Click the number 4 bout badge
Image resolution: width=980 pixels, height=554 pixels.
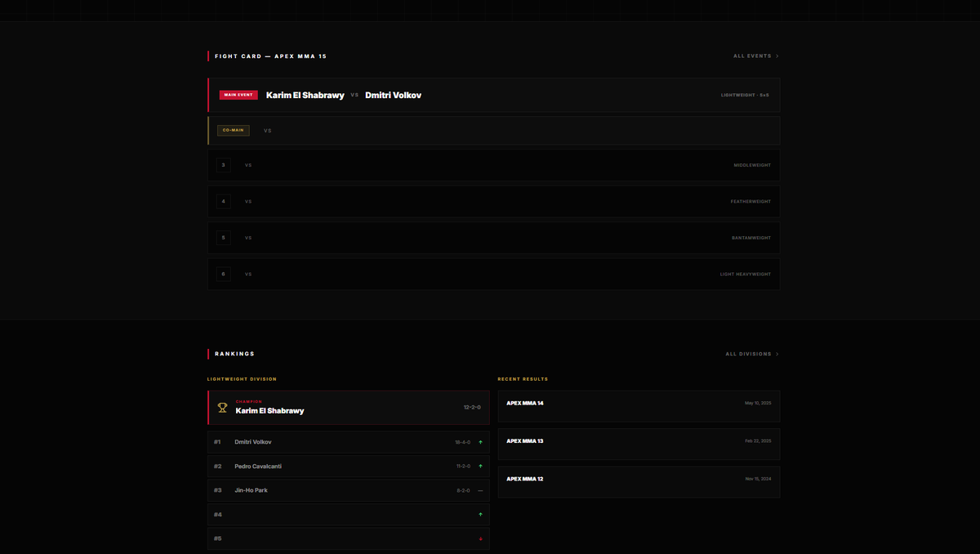point(224,201)
